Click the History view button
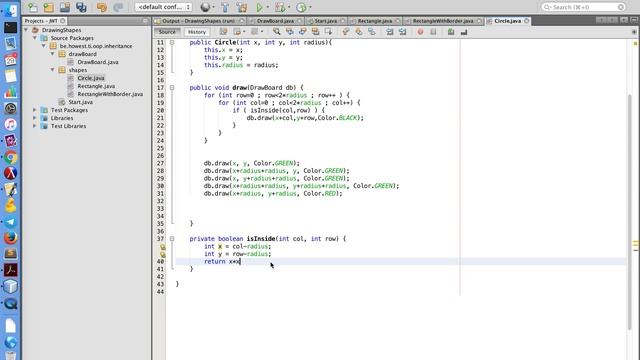Viewport: 640px width, 360px height. point(197,32)
